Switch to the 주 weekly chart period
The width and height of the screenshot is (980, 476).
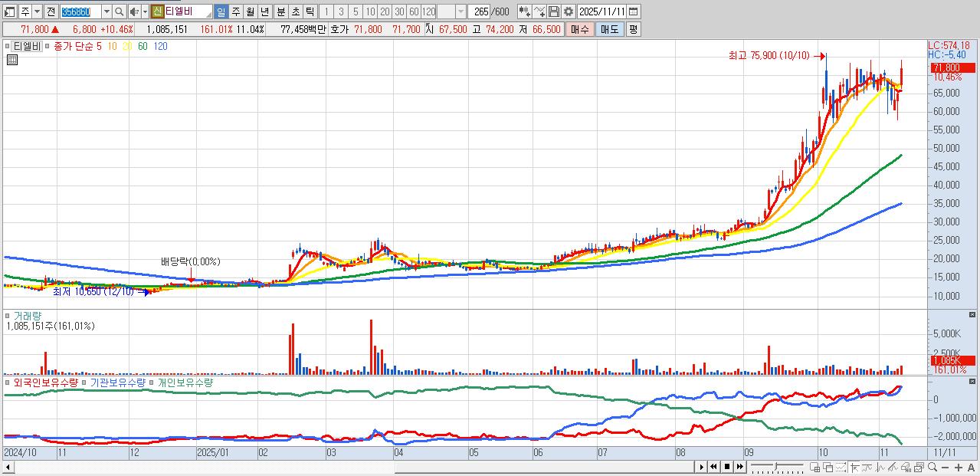(x=235, y=11)
